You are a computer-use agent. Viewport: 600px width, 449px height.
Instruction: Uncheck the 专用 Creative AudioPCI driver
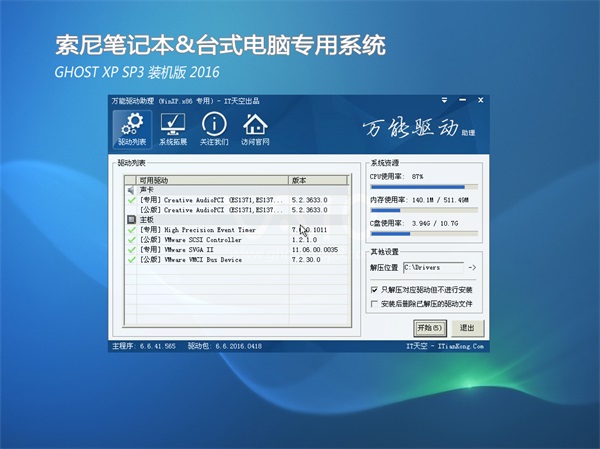click(x=131, y=200)
